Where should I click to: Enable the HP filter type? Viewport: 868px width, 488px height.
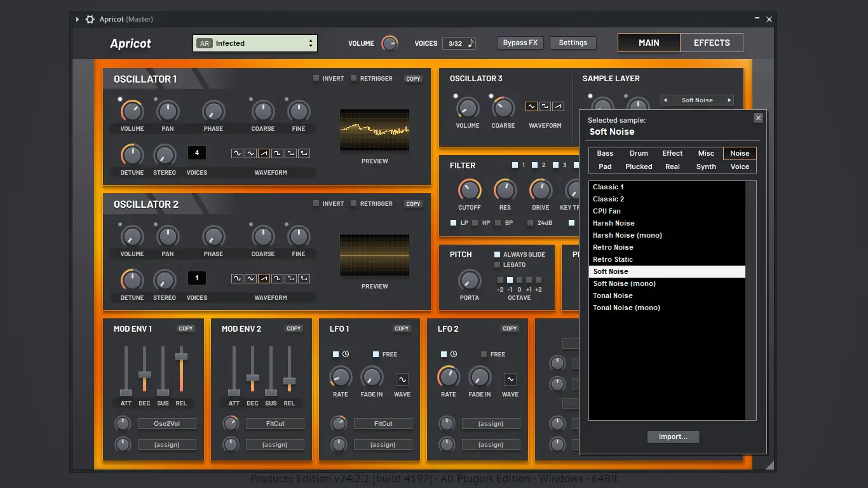click(475, 223)
